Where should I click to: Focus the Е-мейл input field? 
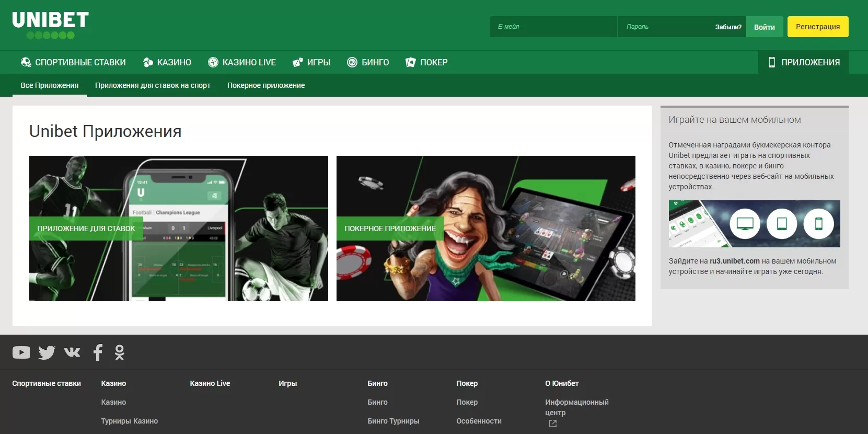coord(553,27)
